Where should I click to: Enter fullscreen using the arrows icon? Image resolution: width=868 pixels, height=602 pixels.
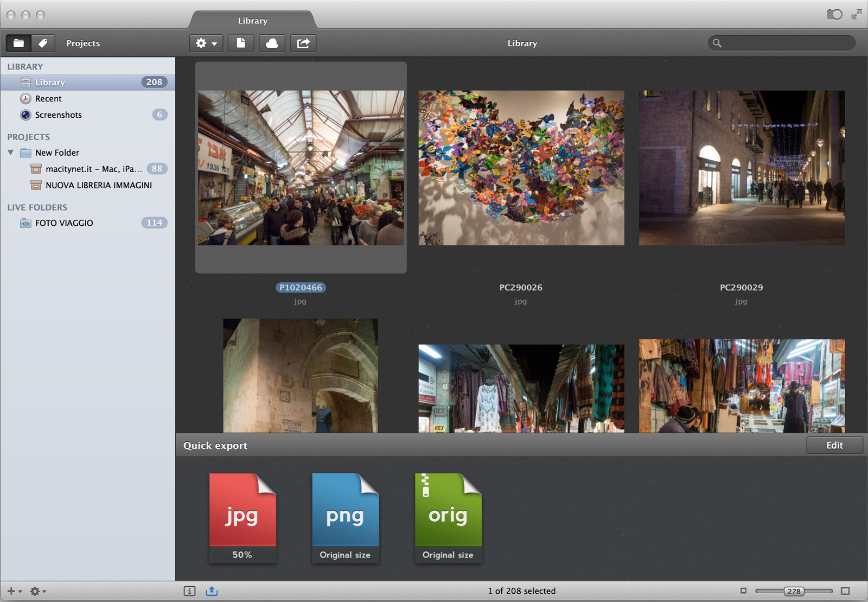(857, 15)
